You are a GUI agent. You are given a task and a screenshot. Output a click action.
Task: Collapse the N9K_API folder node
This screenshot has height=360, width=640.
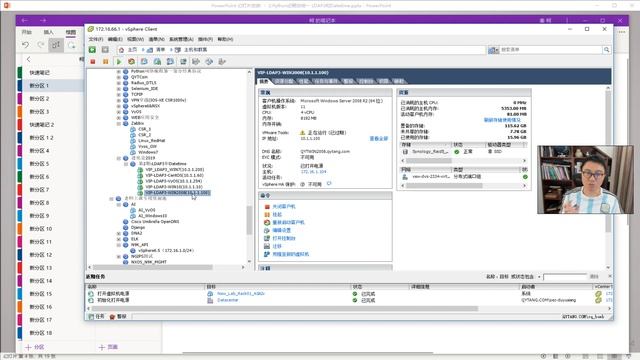pyautogui.click(x=119, y=245)
